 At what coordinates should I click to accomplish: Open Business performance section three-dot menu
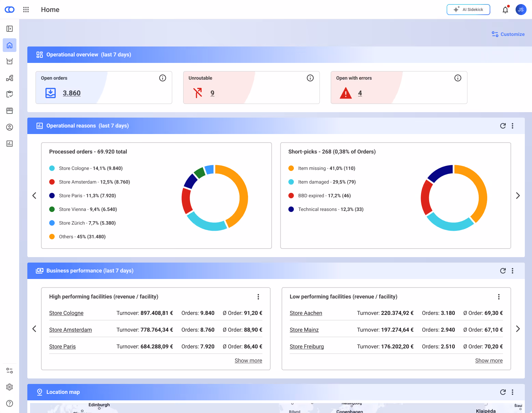(x=513, y=271)
